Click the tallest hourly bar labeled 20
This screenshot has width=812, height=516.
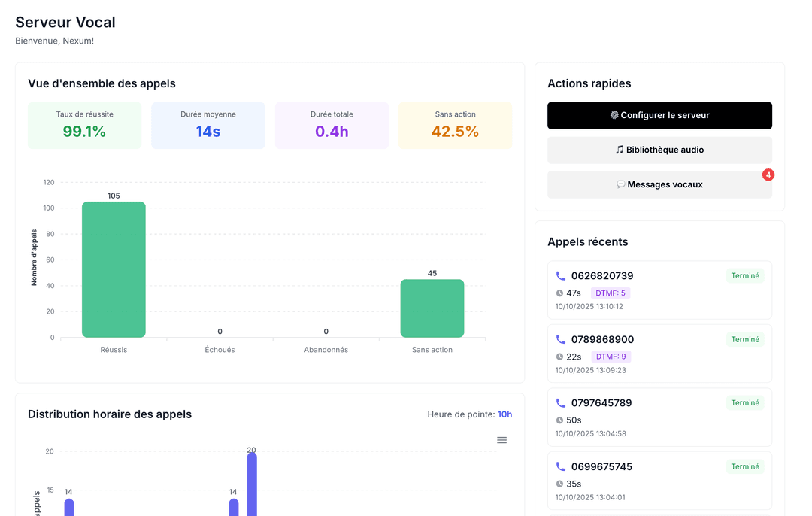pyautogui.click(x=252, y=484)
